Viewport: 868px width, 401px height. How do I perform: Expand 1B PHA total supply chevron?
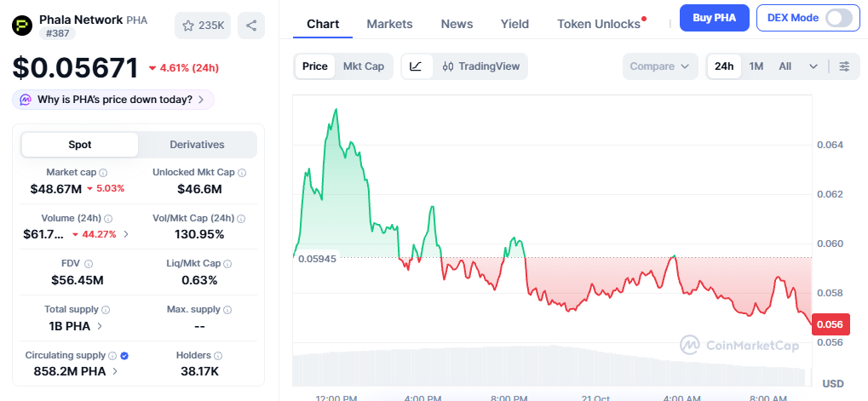point(100,326)
